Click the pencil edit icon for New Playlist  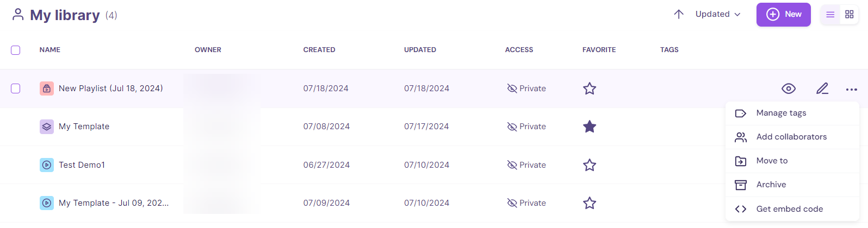(822, 88)
